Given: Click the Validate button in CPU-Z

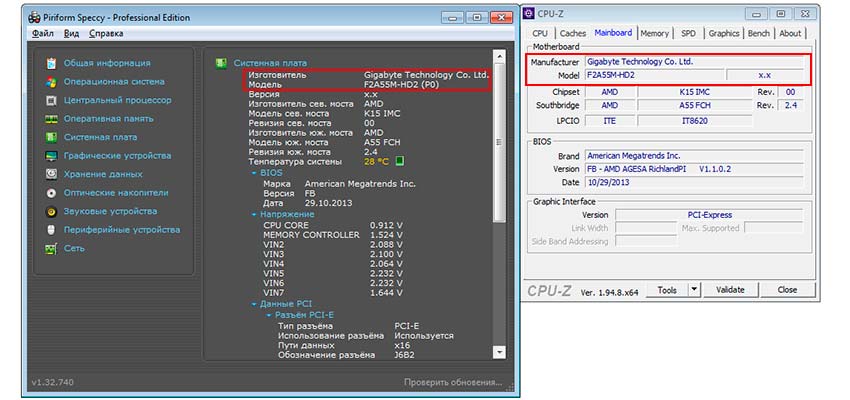Looking at the screenshot, I should coord(730,290).
